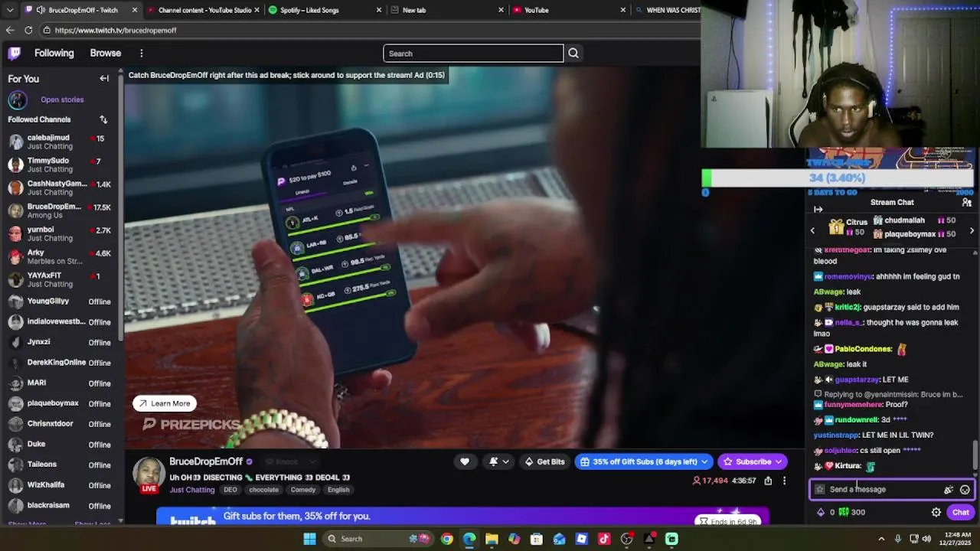Click Learn More on the ad
This screenshot has height=551, width=980.
pyautogui.click(x=164, y=403)
